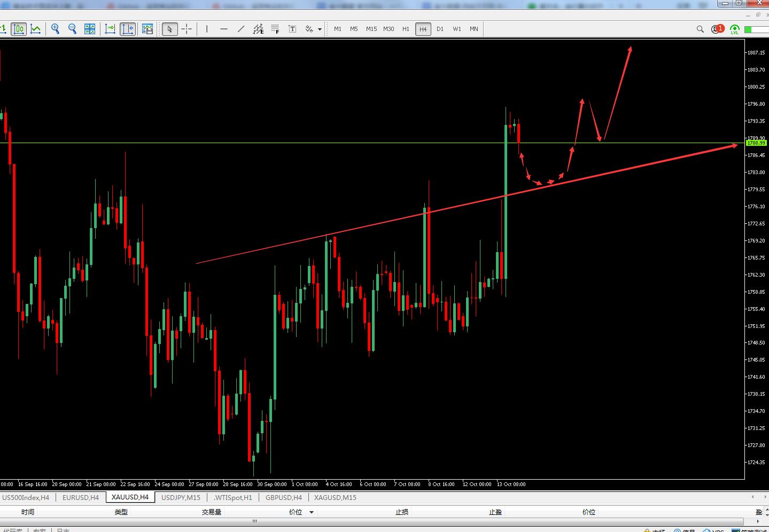
Task: Restore the inner chart window
Action: [x=758, y=15]
